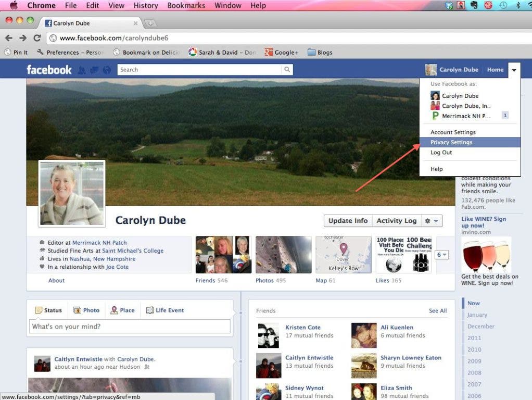The height and width of the screenshot is (400, 532).
Task: Click the search magnifier button
Action: coord(287,70)
